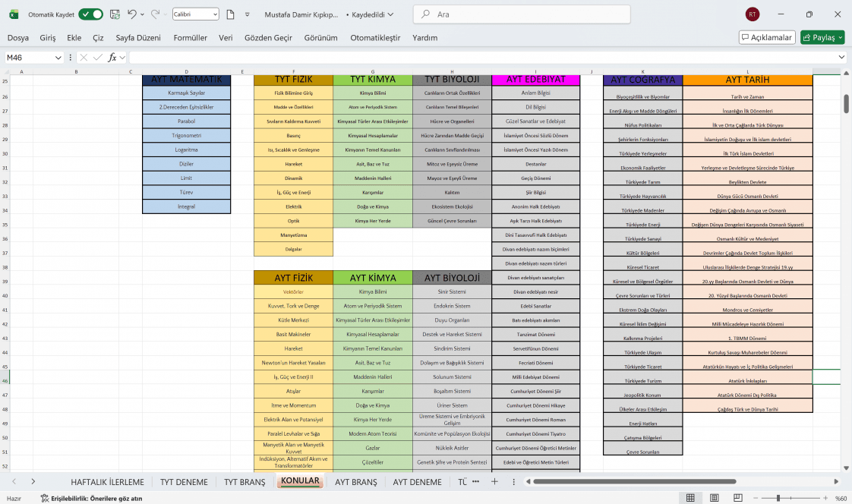Click the Undo arrow icon
This screenshot has width=852, height=504.
[131, 14]
